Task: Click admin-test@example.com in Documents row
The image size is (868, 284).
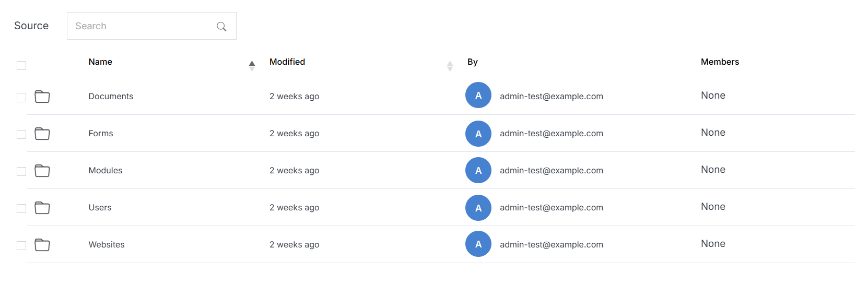Action: (x=552, y=96)
